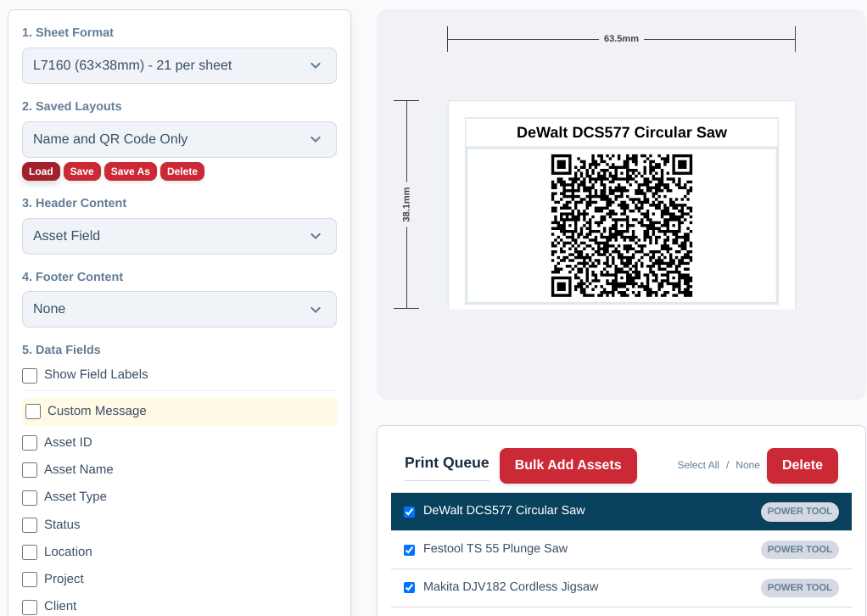Click the Save layout button
This screenshot has height=616, width=867.
tap(81, 171)
